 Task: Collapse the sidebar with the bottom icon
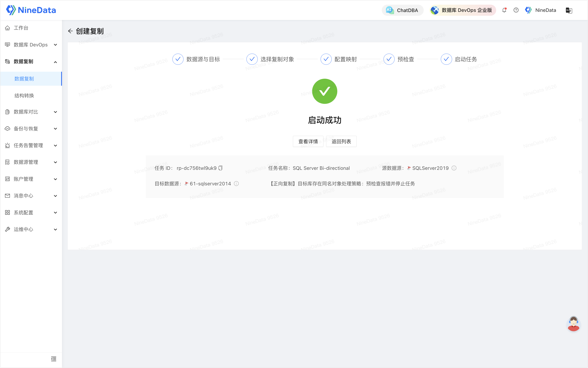(54, 359)
